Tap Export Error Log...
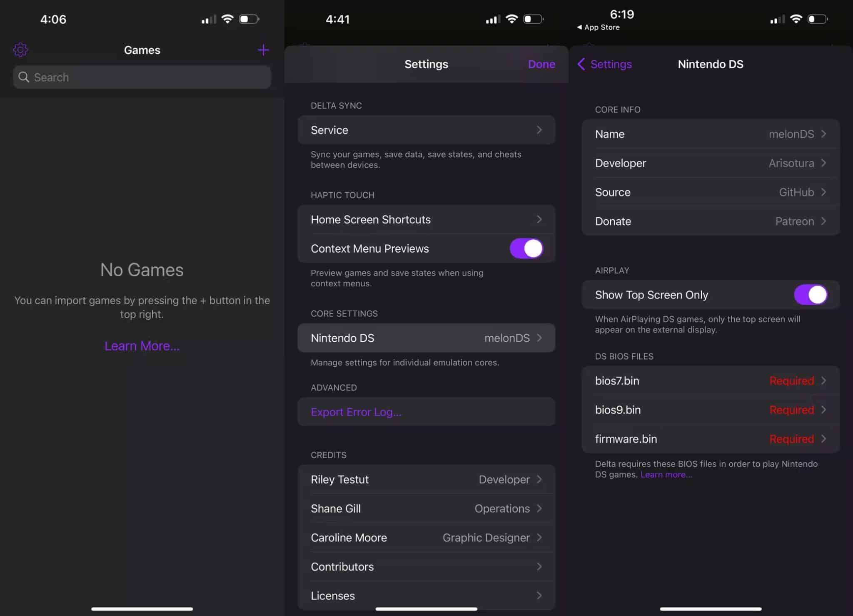The image size is (853, 616). (356, 412)
